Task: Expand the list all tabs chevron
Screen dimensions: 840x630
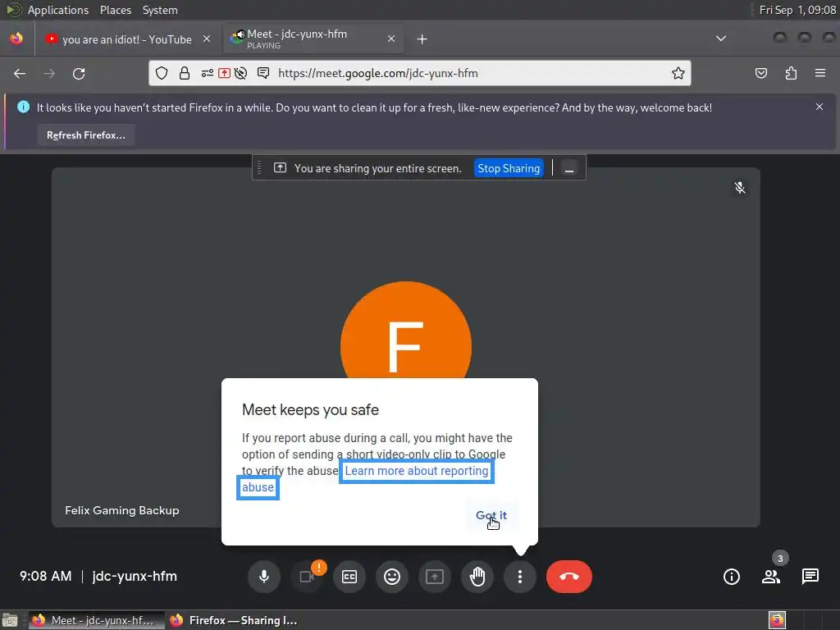Action: [721, 39]
